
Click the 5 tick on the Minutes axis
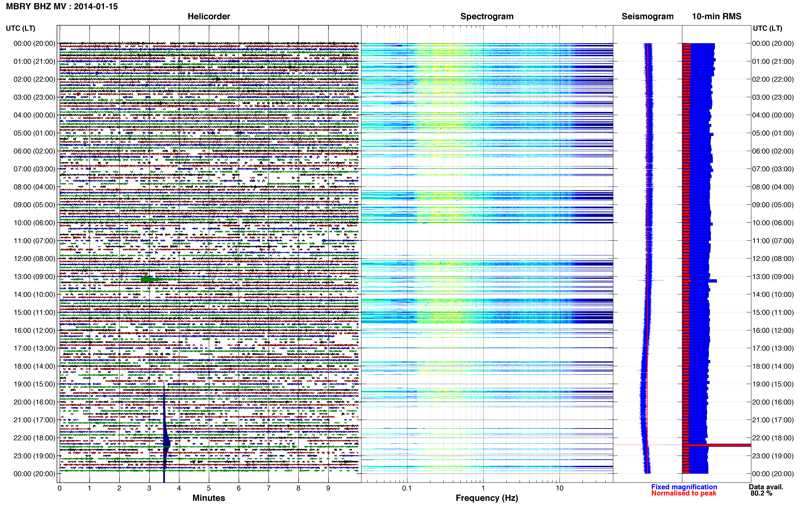coord(209,488)
